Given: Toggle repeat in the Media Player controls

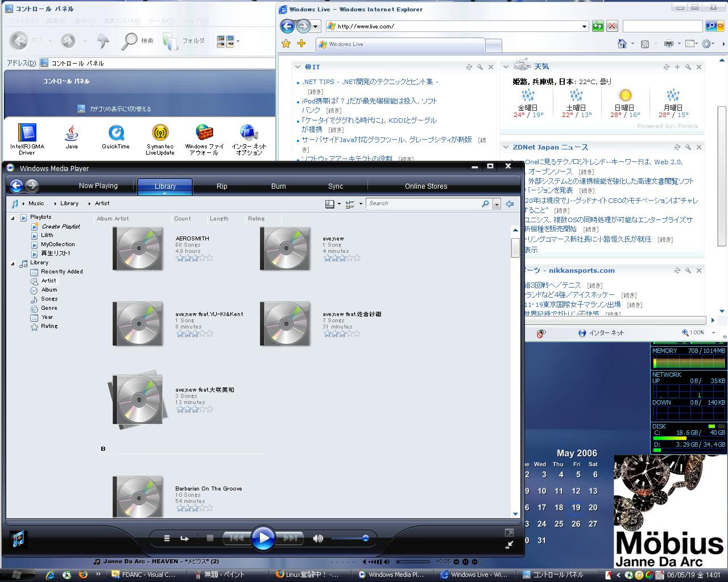Looking at the screenshot, I should (x=184, y=538).
